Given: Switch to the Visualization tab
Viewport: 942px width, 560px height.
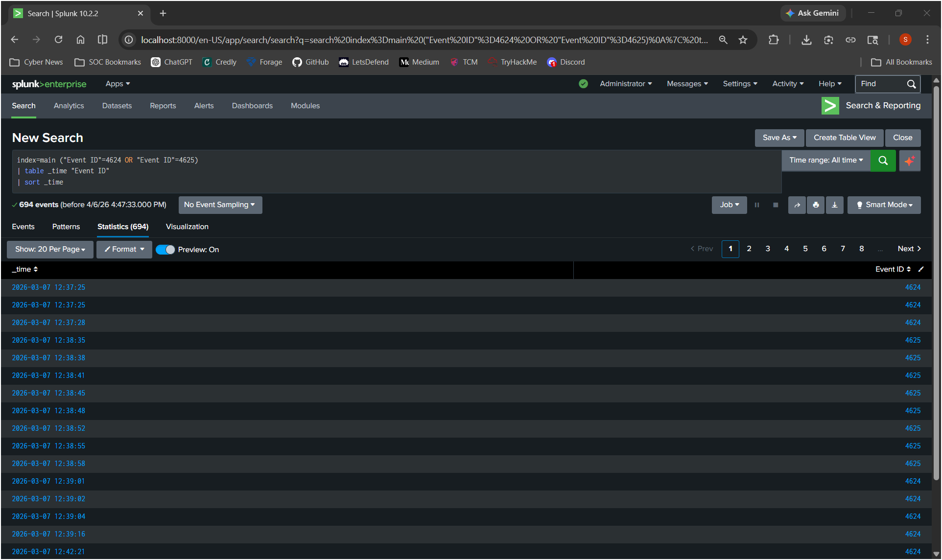Looking at the screenshot, I should coord(187,227).
